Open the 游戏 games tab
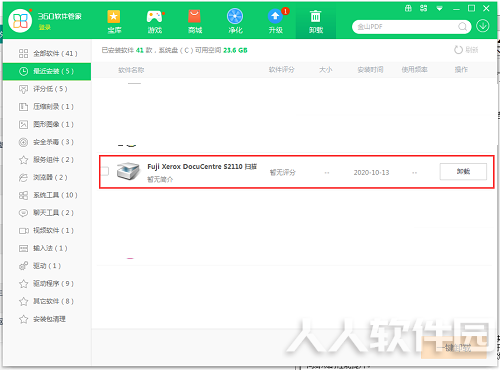 coord(155,22)
